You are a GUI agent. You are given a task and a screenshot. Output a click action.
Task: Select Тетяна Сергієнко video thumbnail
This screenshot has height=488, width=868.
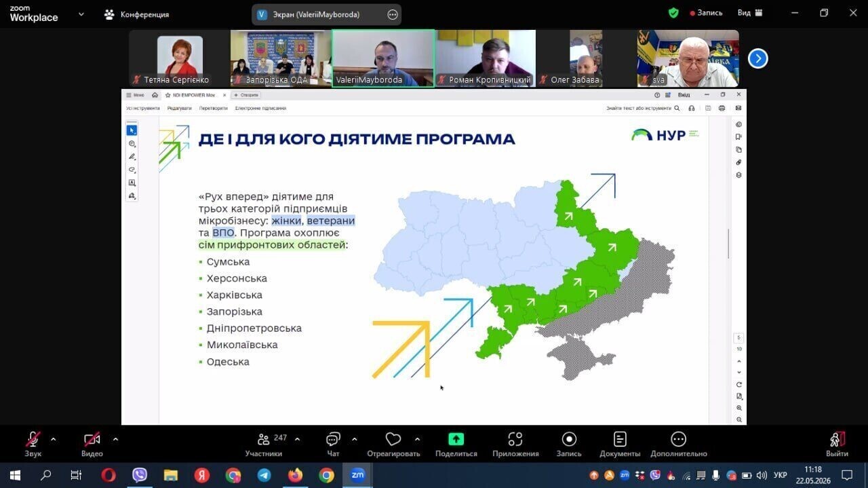click(x=180, y=58)
